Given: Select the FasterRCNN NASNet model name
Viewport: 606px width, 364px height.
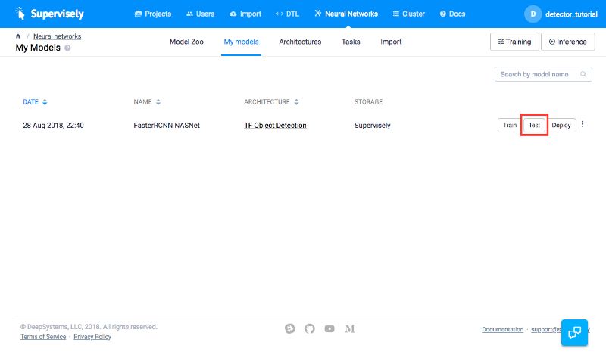Looking at the screenshot, I should pos(167,126).
